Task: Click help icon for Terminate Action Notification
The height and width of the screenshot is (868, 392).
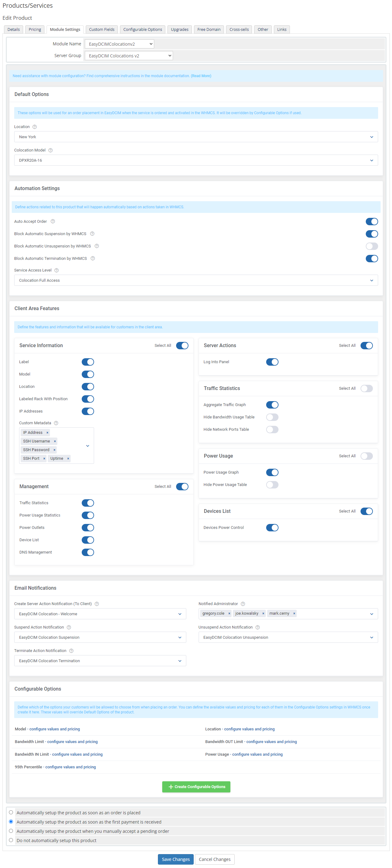Action: [x=71, y=651]
